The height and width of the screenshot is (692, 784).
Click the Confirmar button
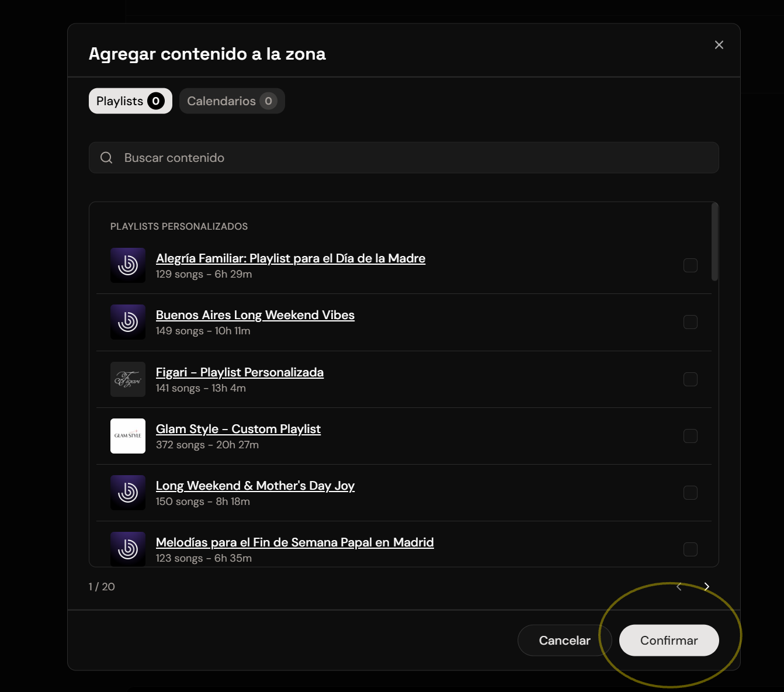coord(669,641)
